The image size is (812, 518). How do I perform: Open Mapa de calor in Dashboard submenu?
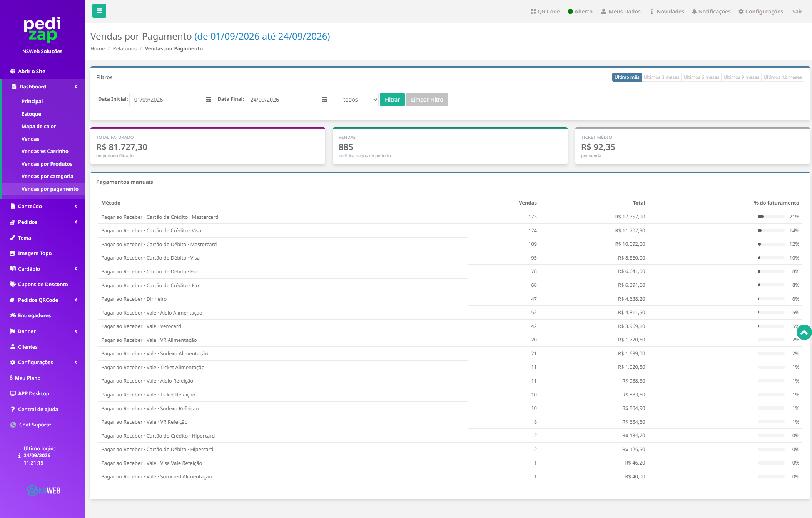[38, 126]
